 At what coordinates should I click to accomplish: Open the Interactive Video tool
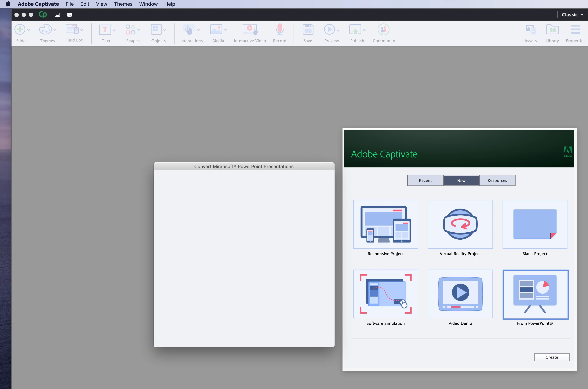(250, 30)
